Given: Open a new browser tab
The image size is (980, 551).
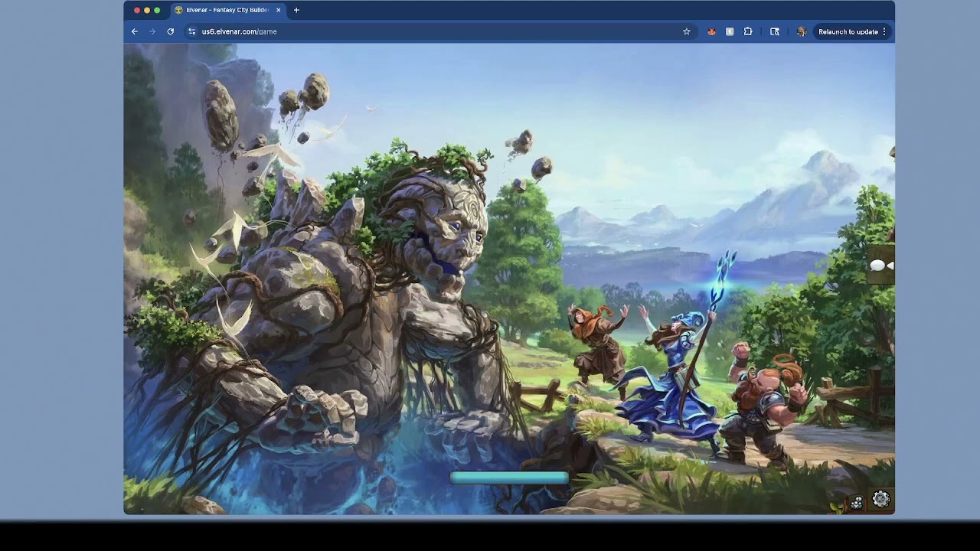Looking at the screenshot, I should coord(296,10).
